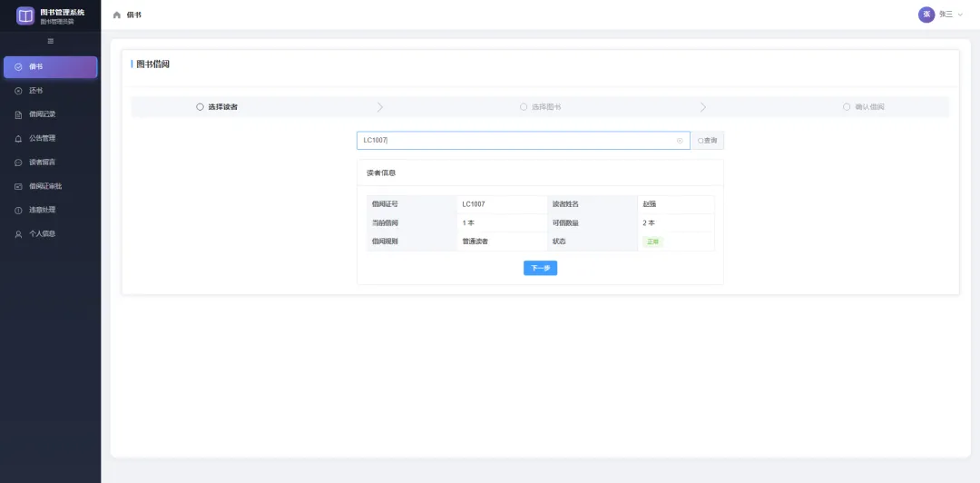Open 个人信息 in the sidebar

(51, 233)
